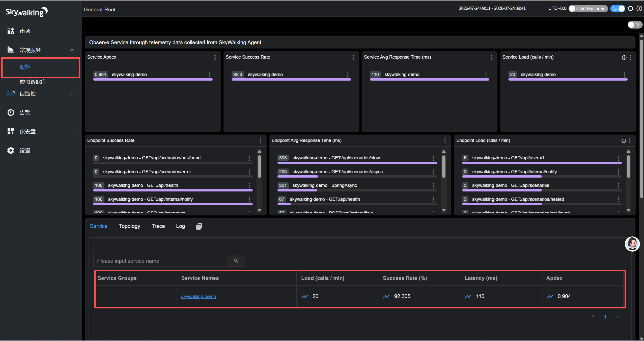Viewport: 644px width, 341px height.
Task: Collapse the 常规服务 menu group
Action: tap(40, 50)
